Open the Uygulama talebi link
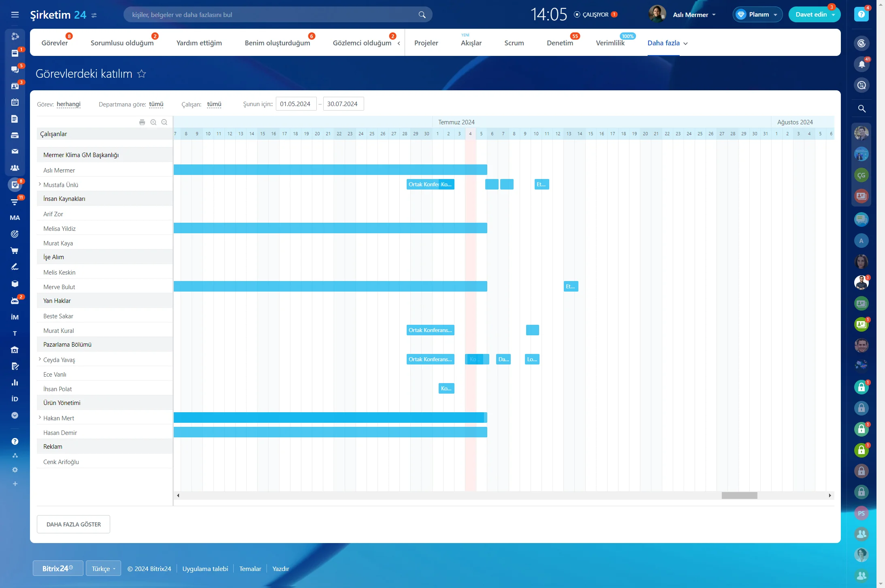This screenshot has width=885, height=588. pyautogui.click(x=205, y=569)
